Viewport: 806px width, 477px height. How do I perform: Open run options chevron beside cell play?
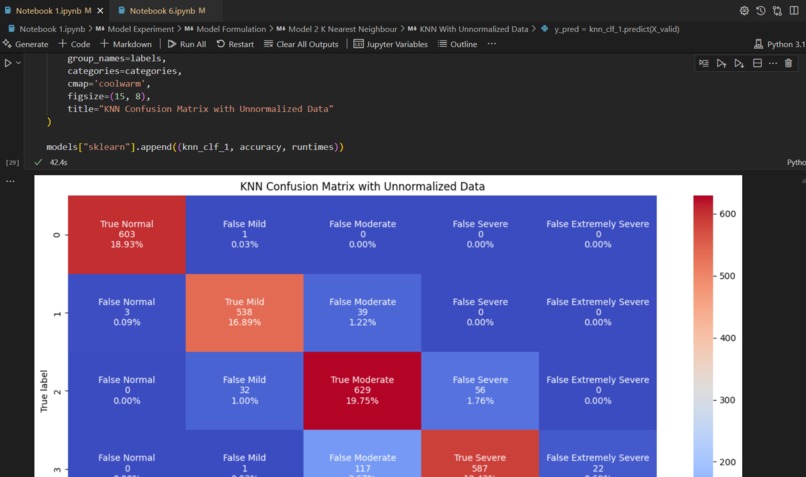click(x=18, y=63)
